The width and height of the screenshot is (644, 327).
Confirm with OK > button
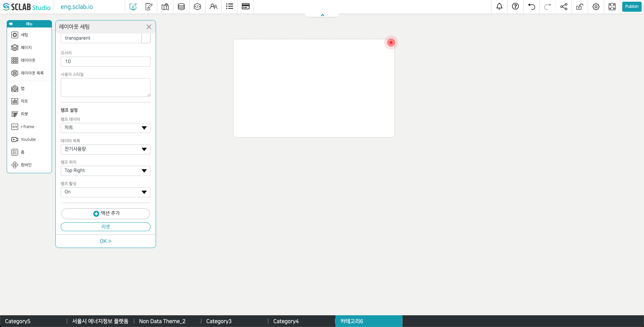(x=106, y=241)
